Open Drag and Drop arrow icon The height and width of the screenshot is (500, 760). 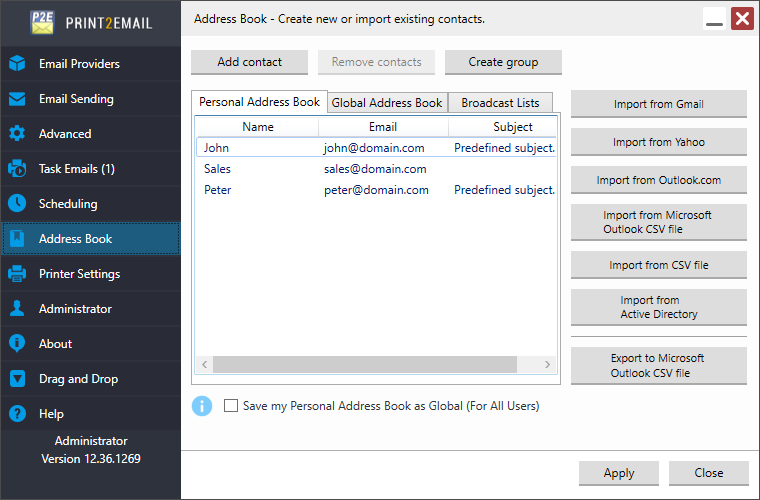pos(17,379)
